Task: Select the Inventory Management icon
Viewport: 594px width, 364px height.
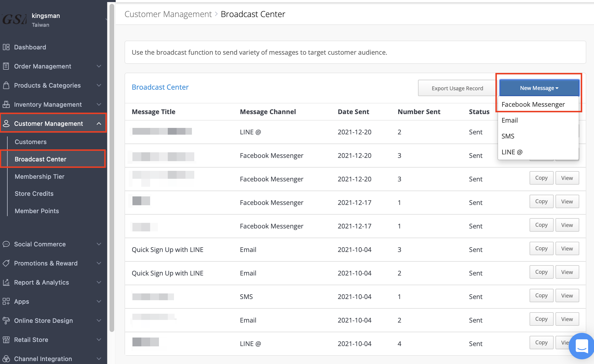Action: point(6,104)
